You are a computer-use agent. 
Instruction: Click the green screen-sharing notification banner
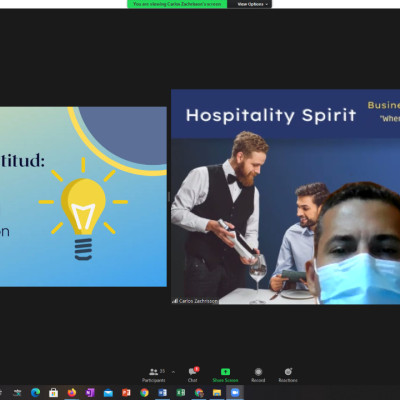177,4
